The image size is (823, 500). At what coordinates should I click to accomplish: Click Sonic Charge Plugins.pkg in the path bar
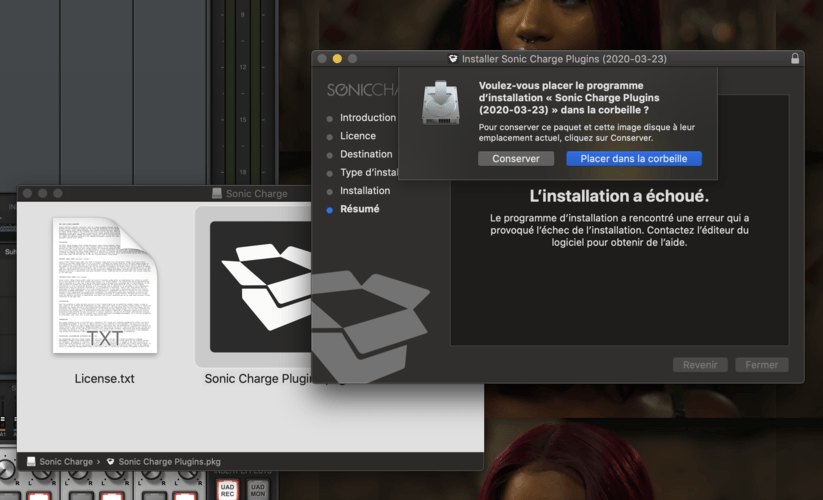pos(169,462)
